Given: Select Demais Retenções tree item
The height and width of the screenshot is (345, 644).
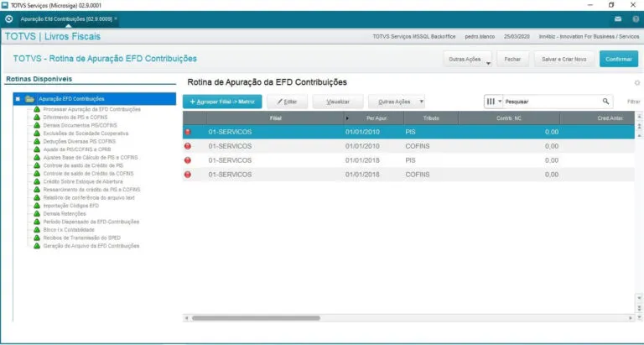Looking at the screenshot, I should tap(65, 214).
